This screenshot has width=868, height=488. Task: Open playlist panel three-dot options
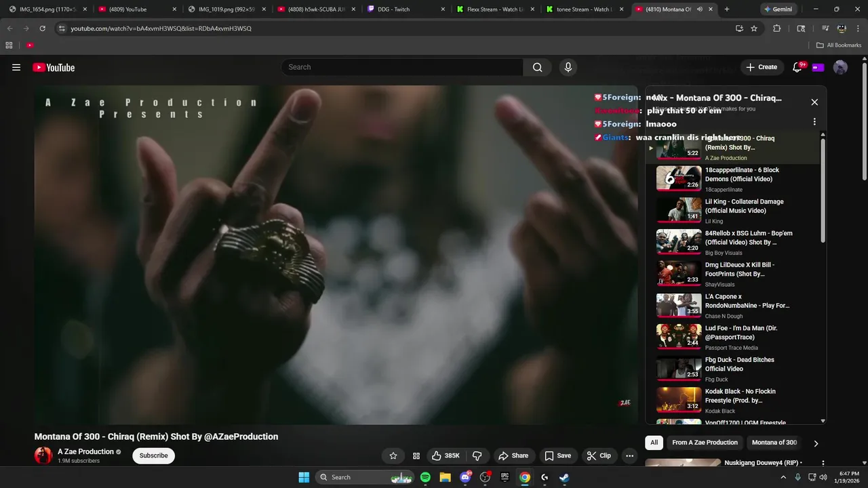click(814, 122)
